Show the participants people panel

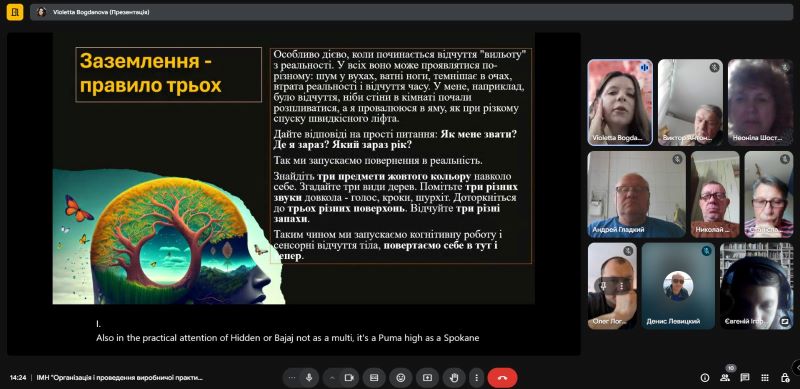point(725,378)
